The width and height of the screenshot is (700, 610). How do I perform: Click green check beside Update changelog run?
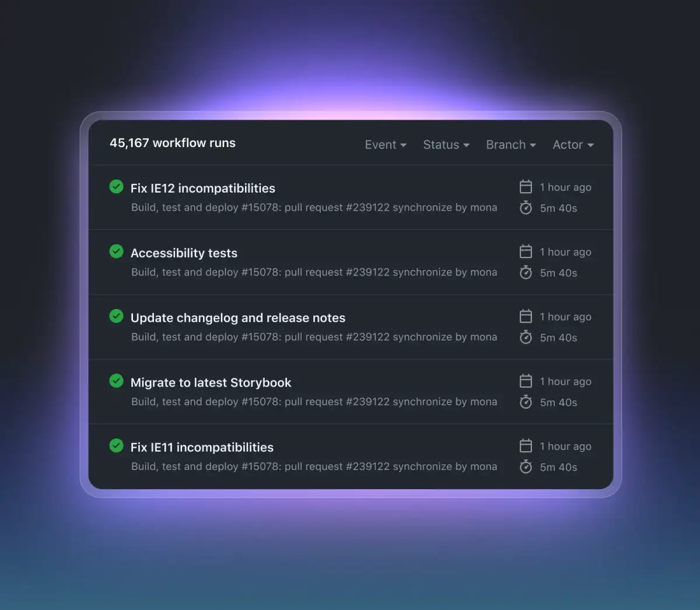[x=117, y=316]
